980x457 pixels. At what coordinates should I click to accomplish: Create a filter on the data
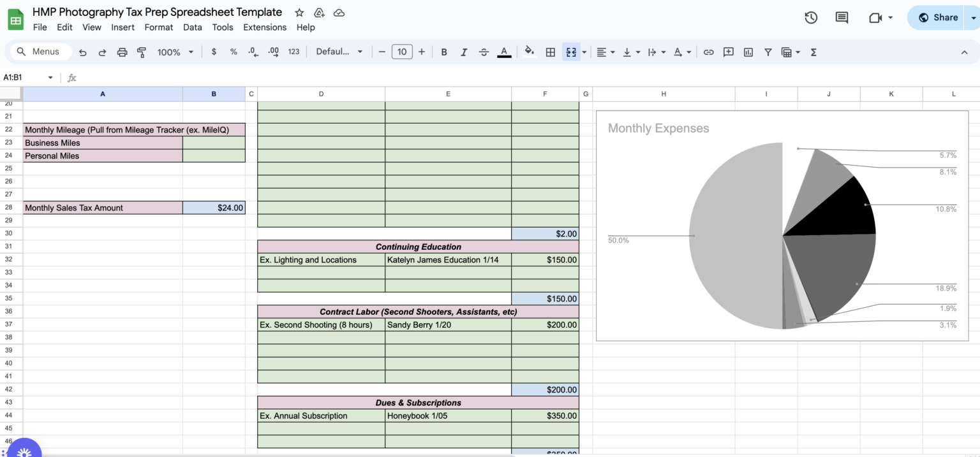(768, 52)
